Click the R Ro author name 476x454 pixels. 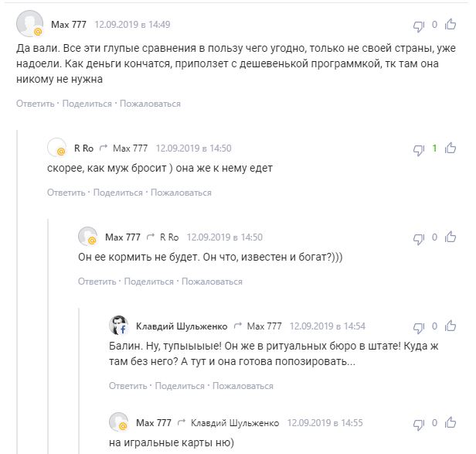coord(83,148)
